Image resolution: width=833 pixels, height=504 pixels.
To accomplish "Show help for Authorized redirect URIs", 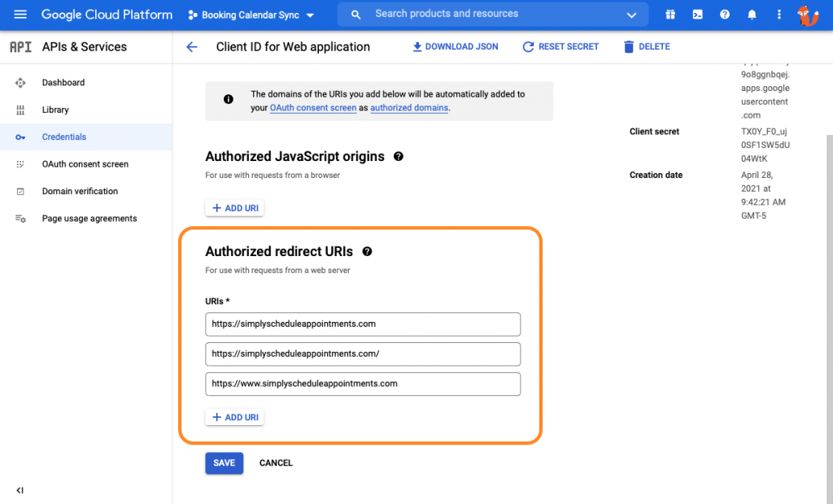I will click(x=368, y=252).
